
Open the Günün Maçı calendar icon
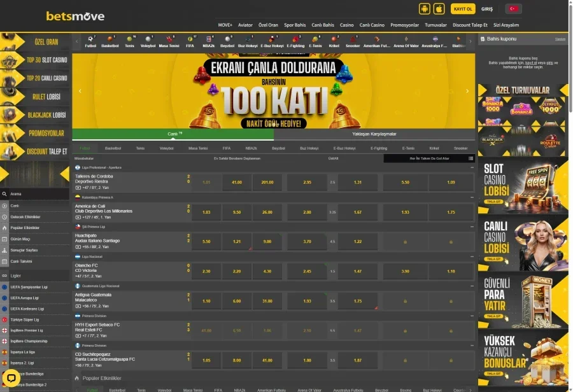click(x=4, y=239)
